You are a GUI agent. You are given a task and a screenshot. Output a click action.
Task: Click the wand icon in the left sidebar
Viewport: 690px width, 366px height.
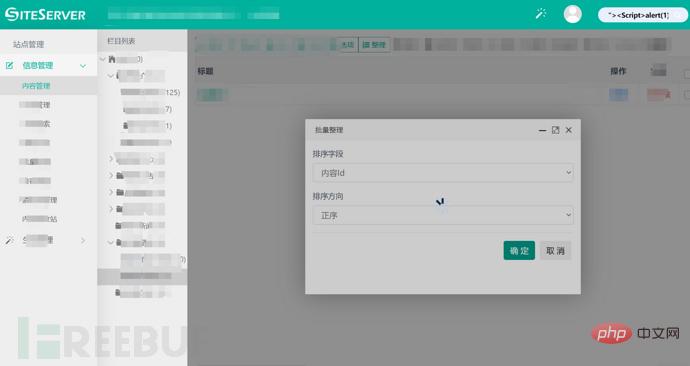tap(9, 241)
